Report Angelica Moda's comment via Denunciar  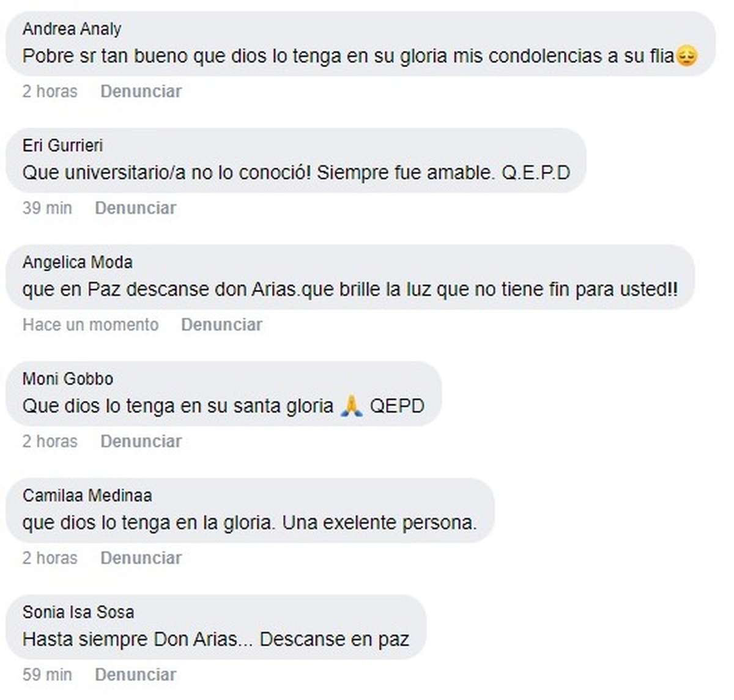(221, 325)
